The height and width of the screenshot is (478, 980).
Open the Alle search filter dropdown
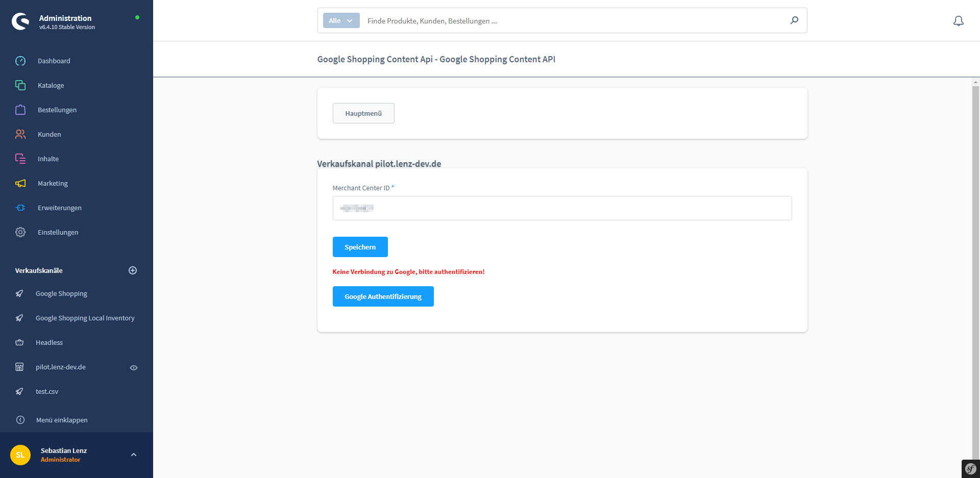(341, 20)
